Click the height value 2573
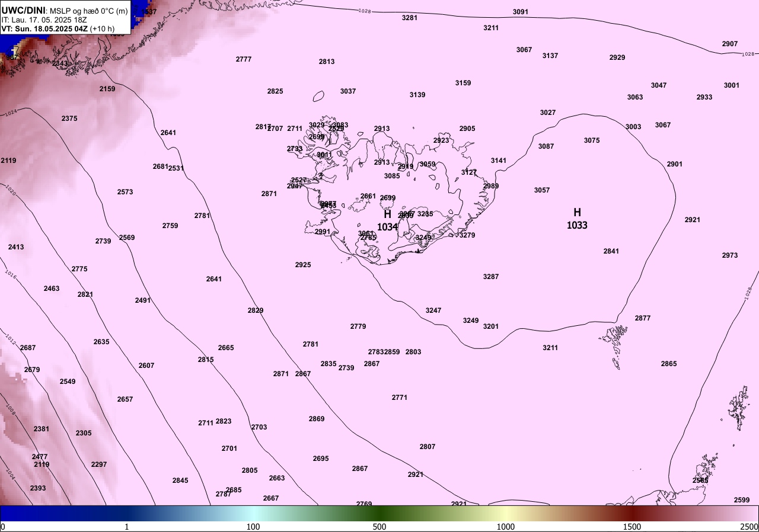The width and height of the screenshot is (759, 532). tap(125, 192)
